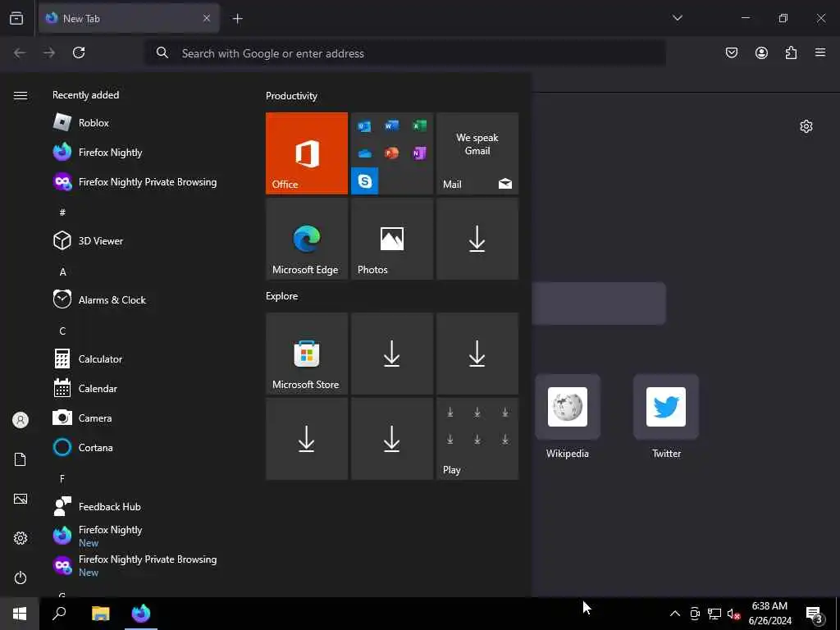840x630 pixels.
Task: Open Excel icon in Office group tile
Action: (x=419, y=126)
